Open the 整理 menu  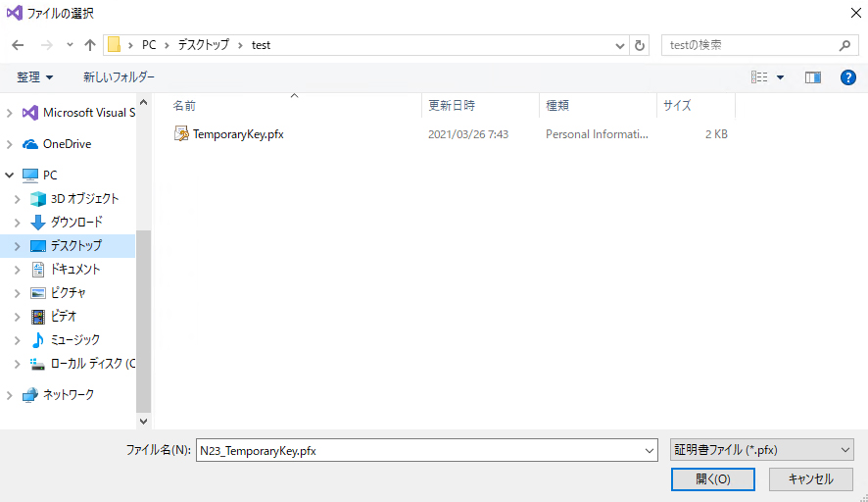35,77
